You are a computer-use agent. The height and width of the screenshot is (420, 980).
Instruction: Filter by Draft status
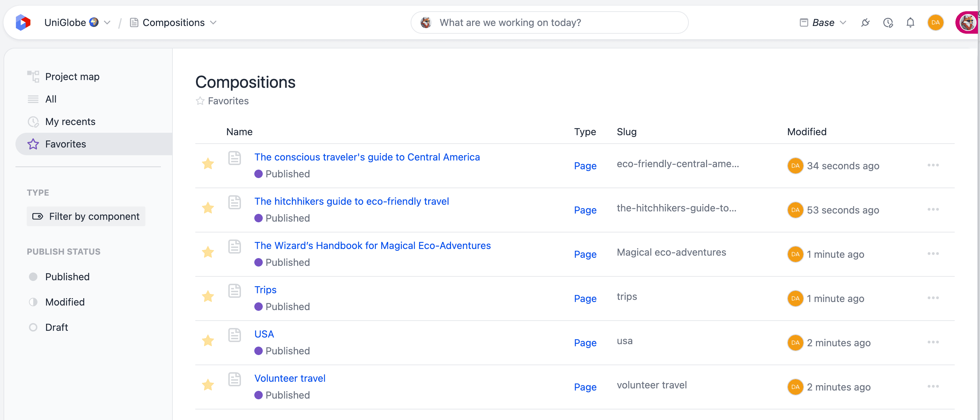49,327
